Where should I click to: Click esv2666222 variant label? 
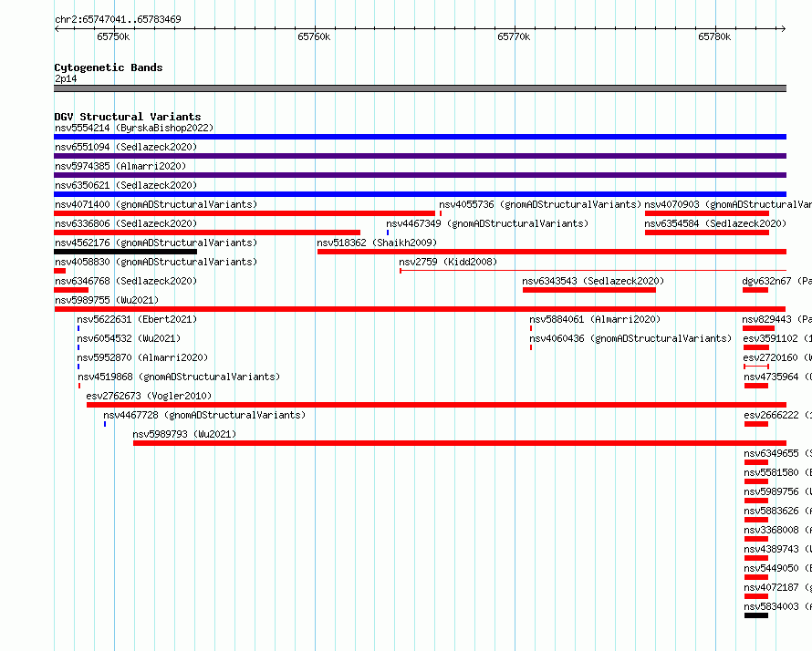click(x=778, y=415)
